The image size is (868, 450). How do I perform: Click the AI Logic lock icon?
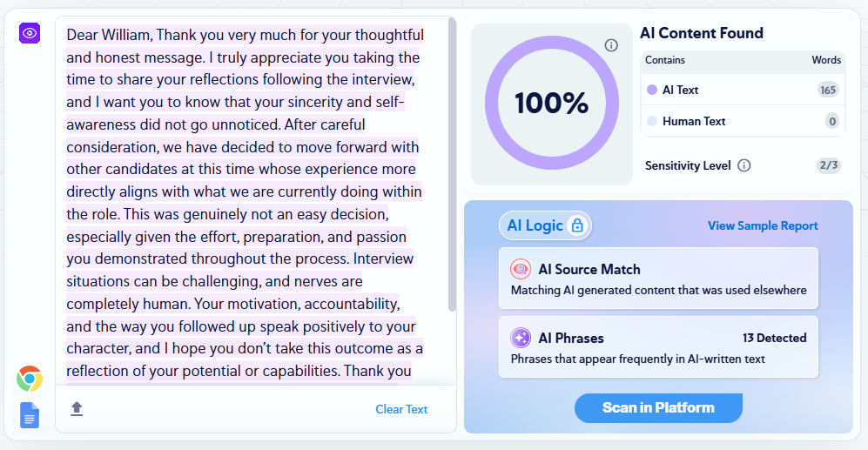576,226
